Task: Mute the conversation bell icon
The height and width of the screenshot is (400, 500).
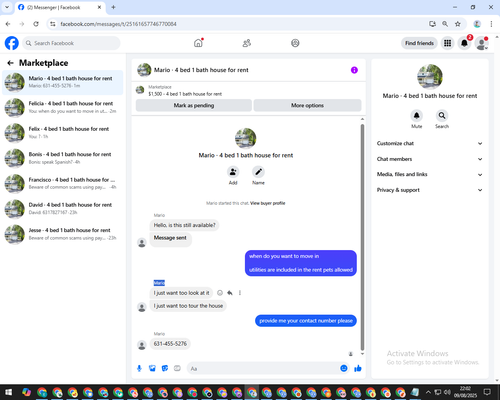Action: (x=417, y=115)
